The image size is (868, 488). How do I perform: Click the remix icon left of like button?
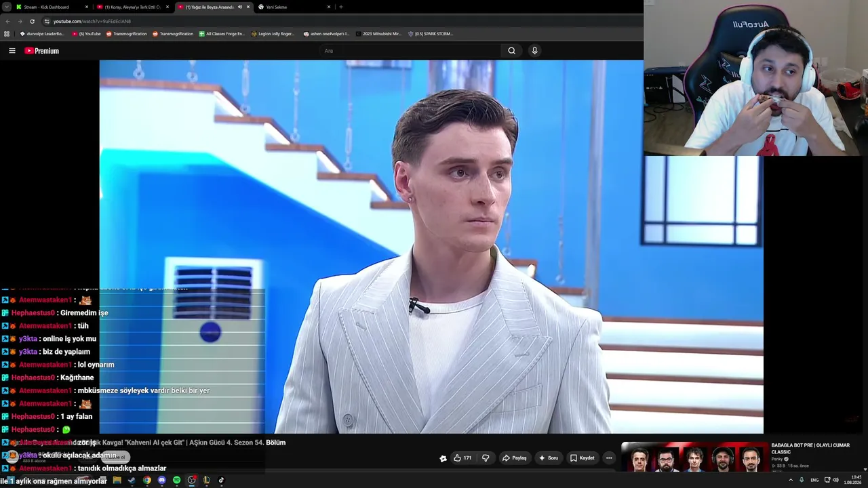443,458
